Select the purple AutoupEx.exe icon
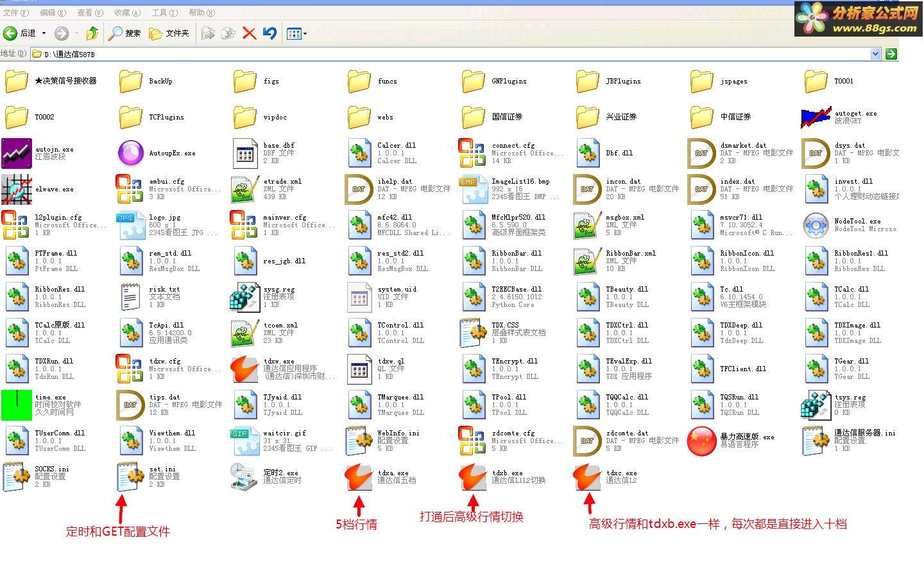Image resolution: width=924 pixels, height=578 pixels. [x=130, y=153]
